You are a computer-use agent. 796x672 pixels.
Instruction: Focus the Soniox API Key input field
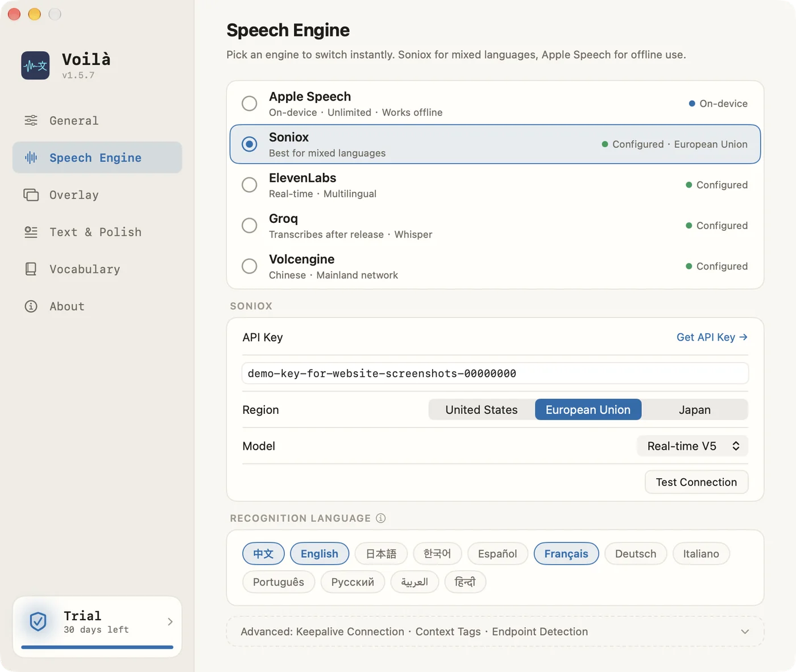495,374
